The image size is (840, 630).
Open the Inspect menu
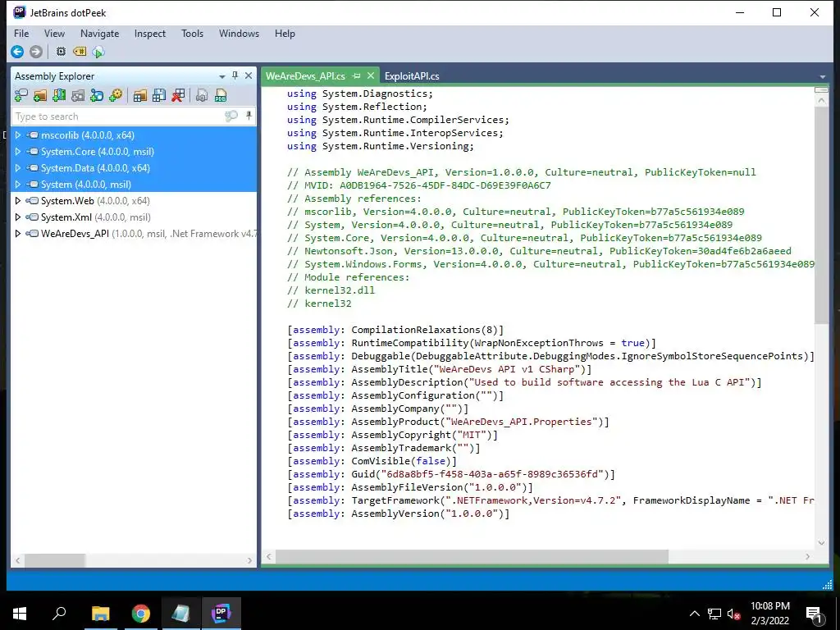tap(150, 33)
